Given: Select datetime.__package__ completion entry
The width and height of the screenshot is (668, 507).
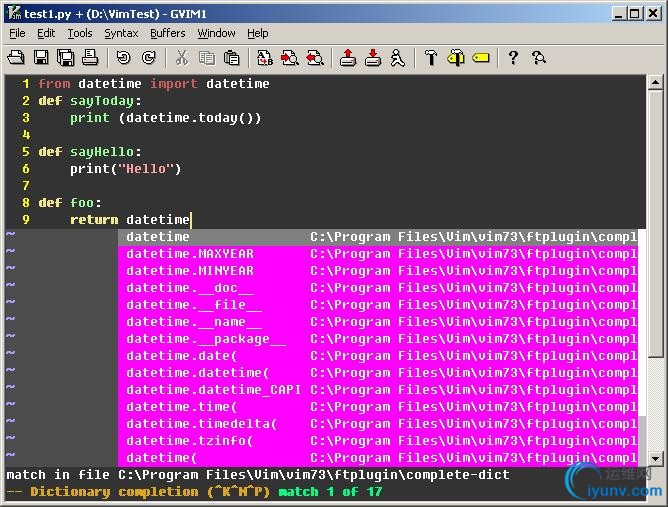Looking at the screenshot, I should 378,339.
